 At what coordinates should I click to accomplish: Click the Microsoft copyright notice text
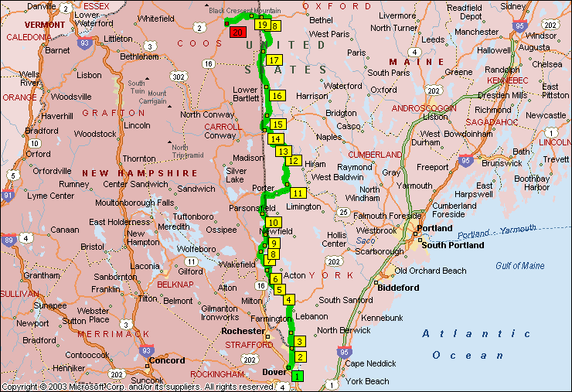[138, 387]
